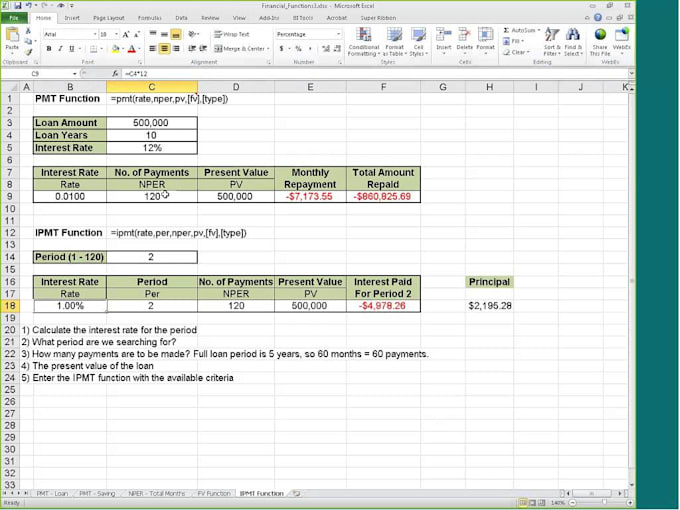Image resolution: width=680 pixels, height=510 pixels.
Task: Toggle Align Text Right
Action: [176, 49]
